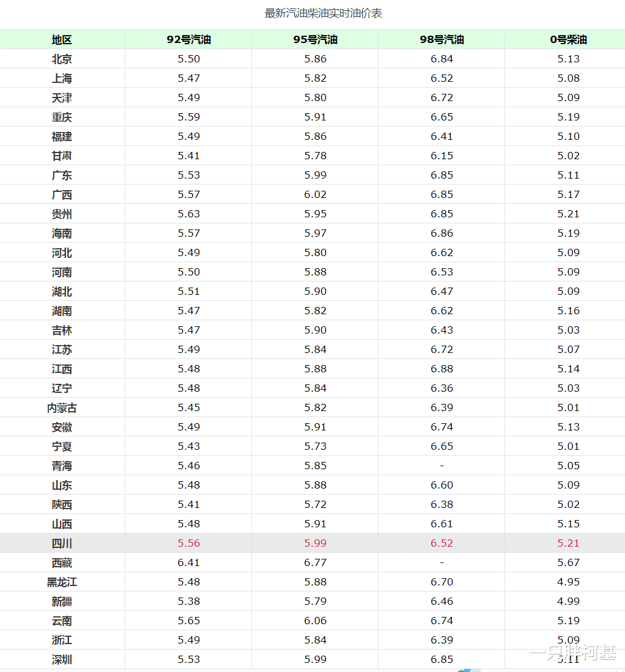This screenshot has width=625, height=672.
Task: Select Yunnan's 95号汽油 price 6.06
Action: [314, 621]
